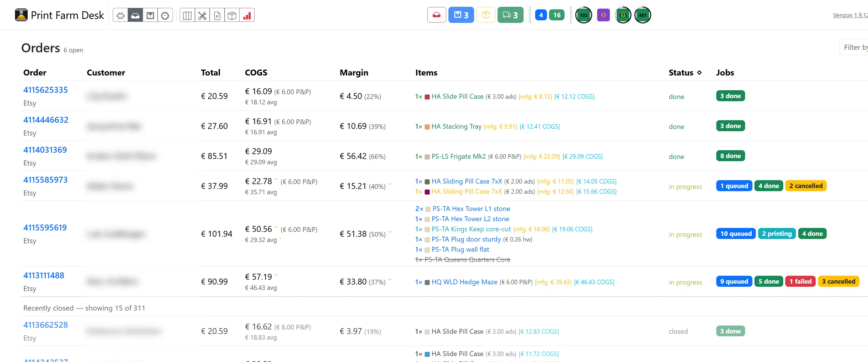This screenshot has width=868, height=362.
Task: Click gray color swatch of HQ WLD Hedge Maze
Action: (x=427, y=282)
